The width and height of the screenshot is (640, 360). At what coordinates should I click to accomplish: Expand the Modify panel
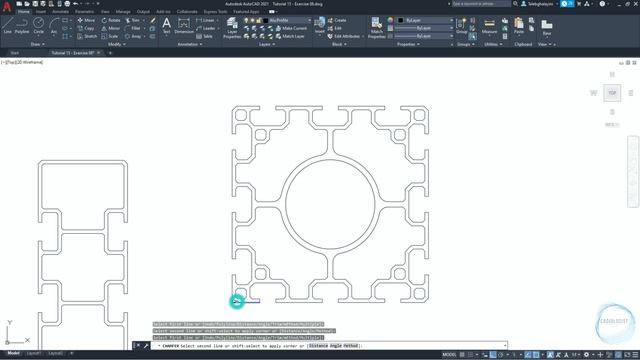[116, 44]
